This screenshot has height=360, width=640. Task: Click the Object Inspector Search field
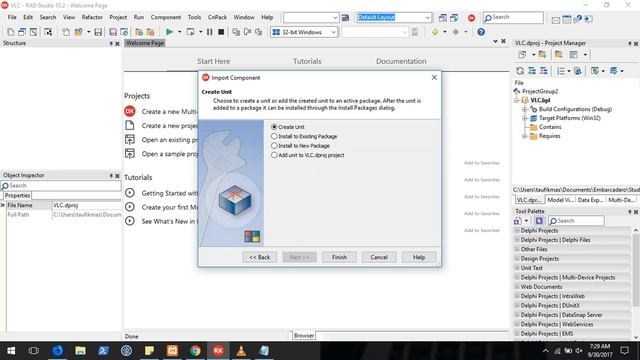point(61,186)
